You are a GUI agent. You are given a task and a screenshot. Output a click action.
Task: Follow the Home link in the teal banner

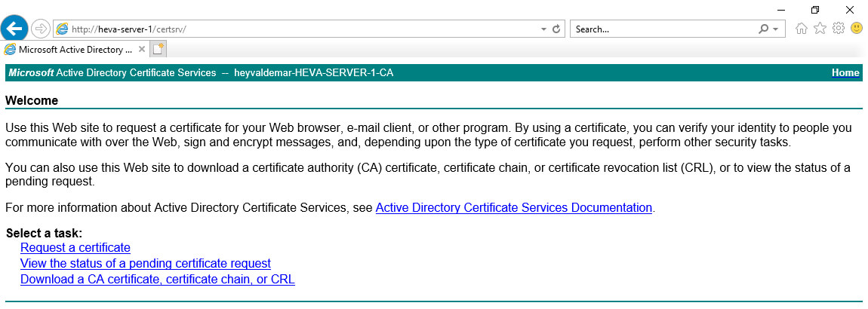coord(845,73)
